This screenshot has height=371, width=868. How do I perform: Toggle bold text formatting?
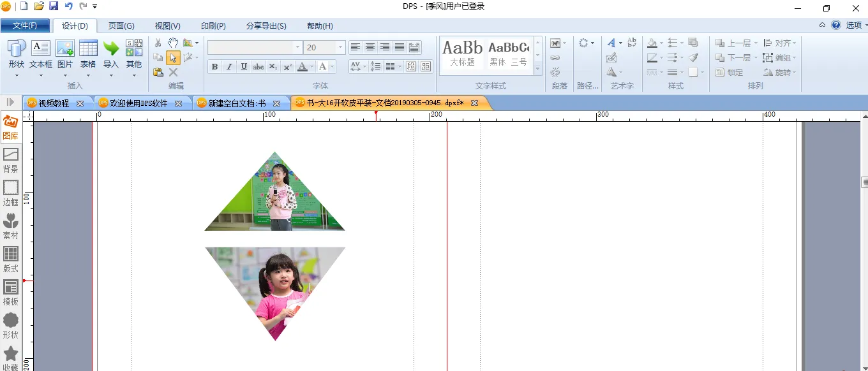pyautogui.click(x=214, y=67)
